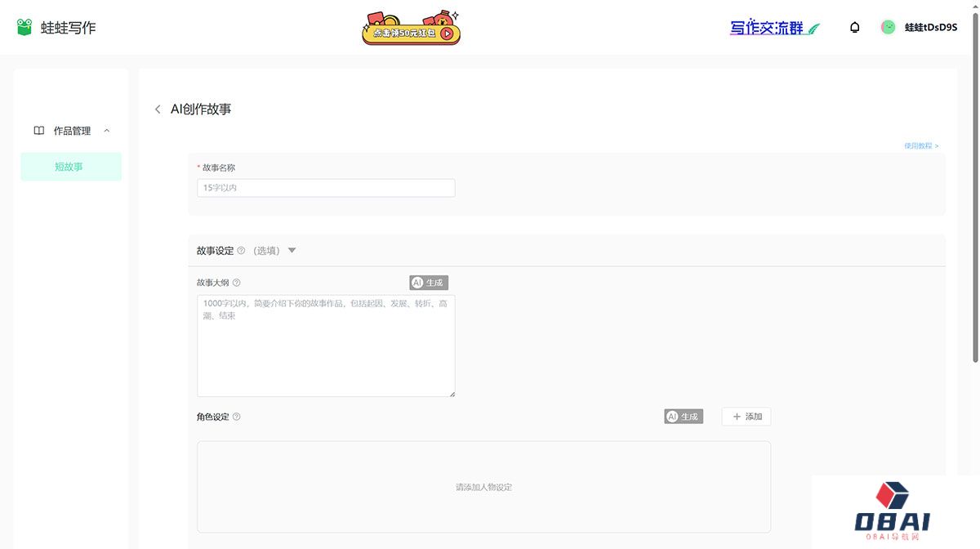Screen dimensions: 980x549
Task: Click the book icon next to 作品管理
Action: (38, 131)
